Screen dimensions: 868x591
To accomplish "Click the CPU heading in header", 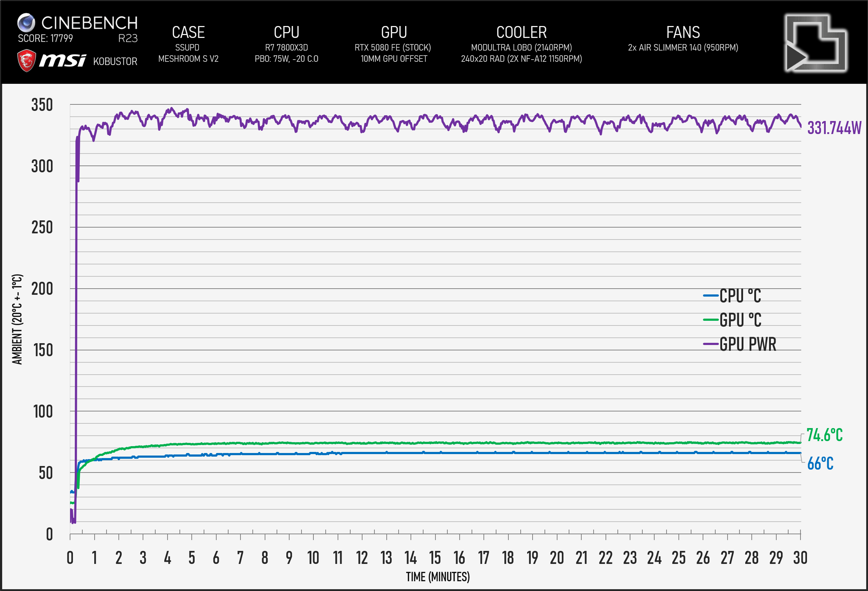I will (286, 33).
